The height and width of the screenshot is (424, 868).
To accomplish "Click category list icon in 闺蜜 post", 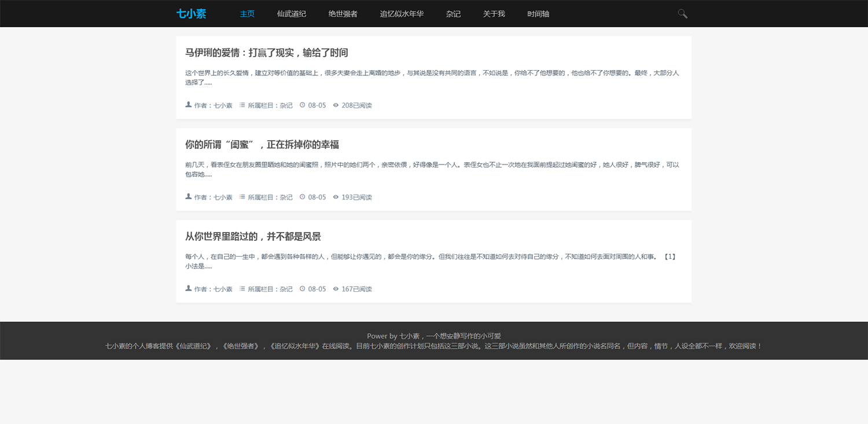I will (242, 197).
